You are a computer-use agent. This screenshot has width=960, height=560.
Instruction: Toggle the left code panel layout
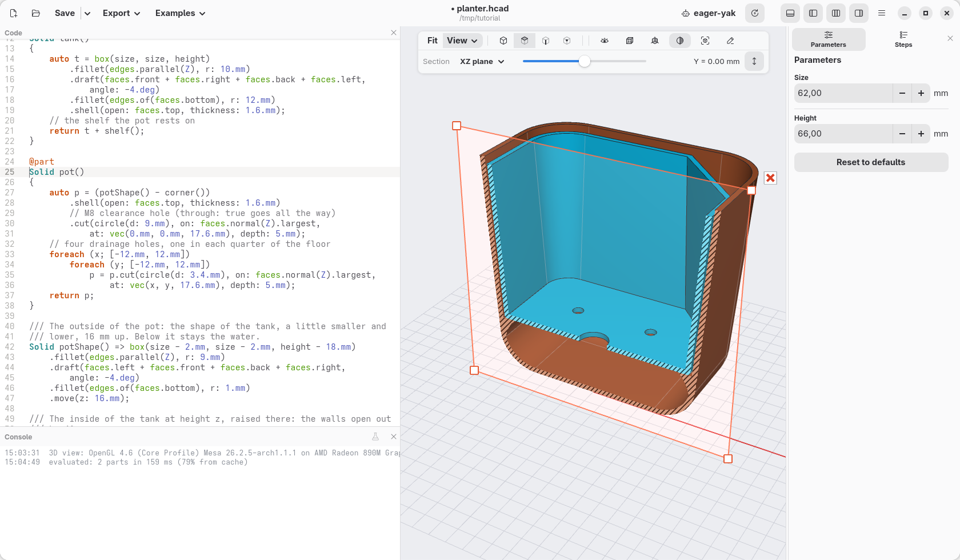point(813,13)
